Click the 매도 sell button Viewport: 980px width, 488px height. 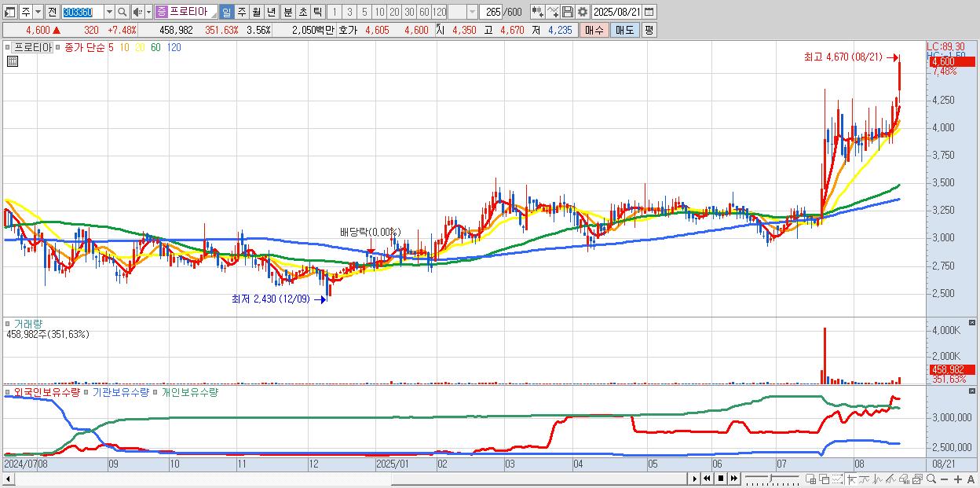[624, 30]
